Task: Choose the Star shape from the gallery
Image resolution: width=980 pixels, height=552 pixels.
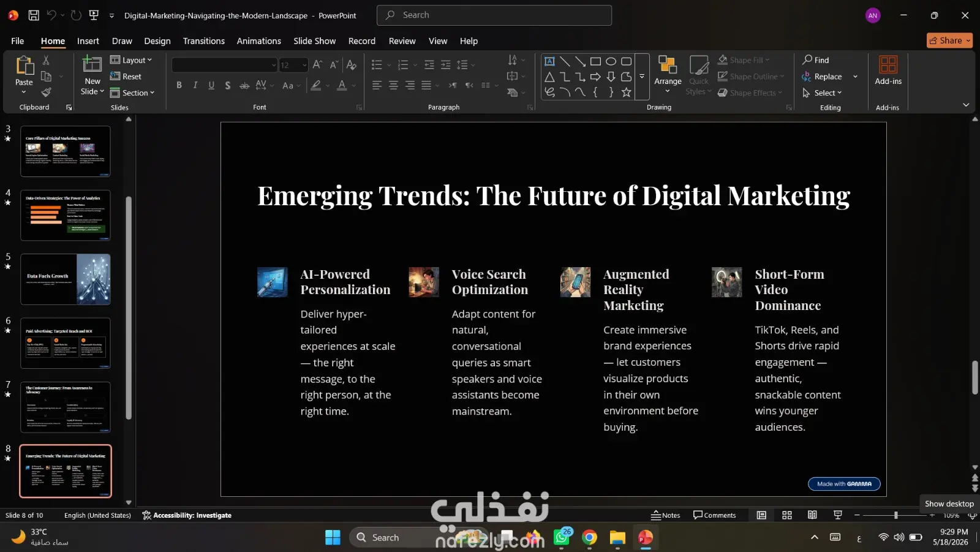Action: pyautogui.click(x=626, y=93)
